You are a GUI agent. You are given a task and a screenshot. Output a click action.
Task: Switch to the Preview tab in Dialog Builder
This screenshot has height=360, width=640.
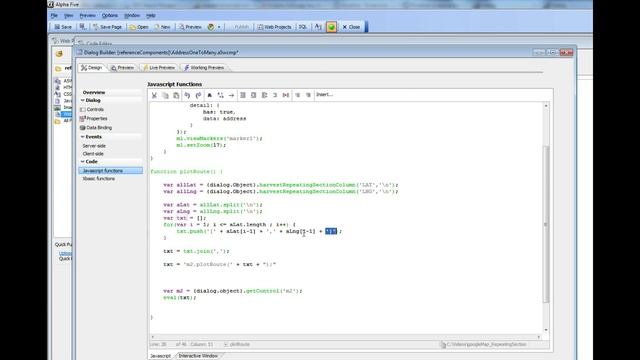(x=122, y=68)
